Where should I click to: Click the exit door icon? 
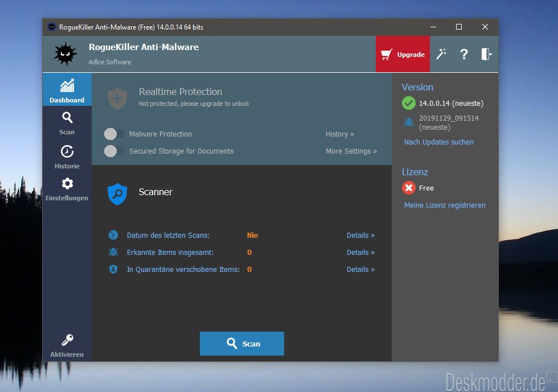486,54
